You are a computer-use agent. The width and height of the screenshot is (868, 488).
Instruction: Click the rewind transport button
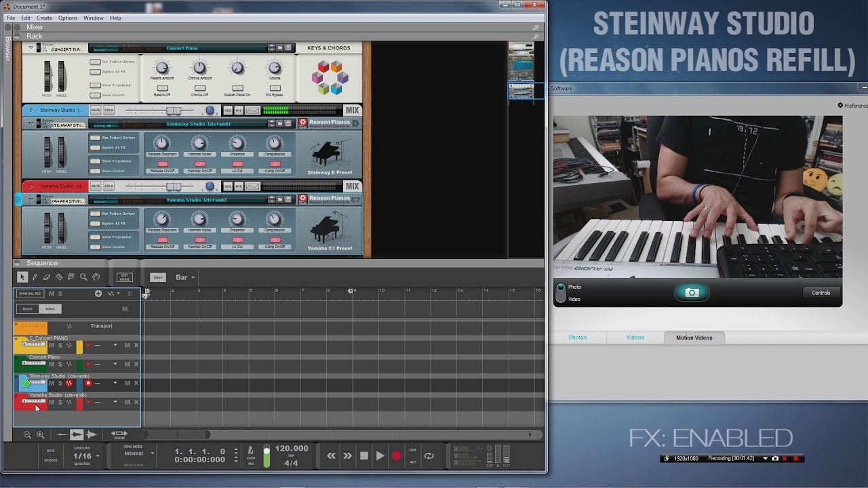[331, 456]
